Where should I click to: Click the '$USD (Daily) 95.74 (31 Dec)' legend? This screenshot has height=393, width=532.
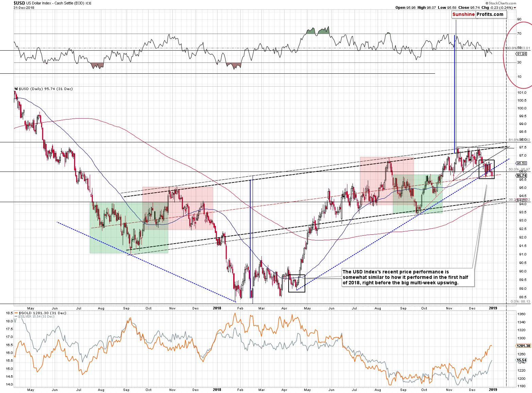click(44, 89)
